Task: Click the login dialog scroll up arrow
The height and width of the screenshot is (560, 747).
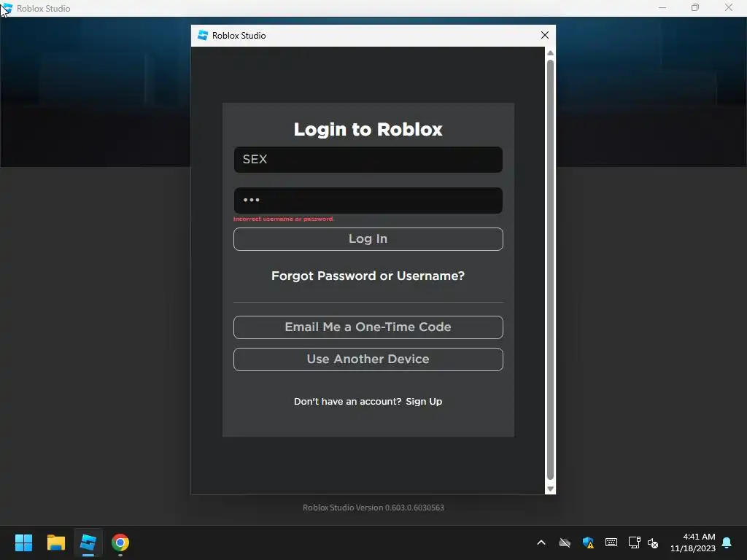Action: point(550,52)
